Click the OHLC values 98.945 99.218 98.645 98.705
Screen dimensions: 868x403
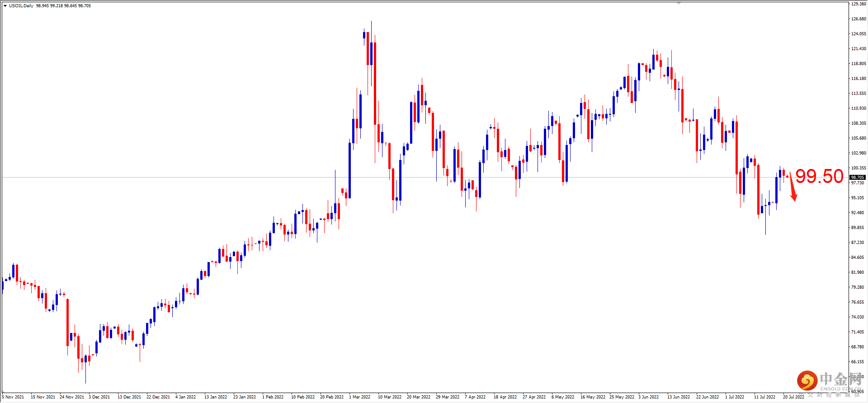(x=63, y=6)
